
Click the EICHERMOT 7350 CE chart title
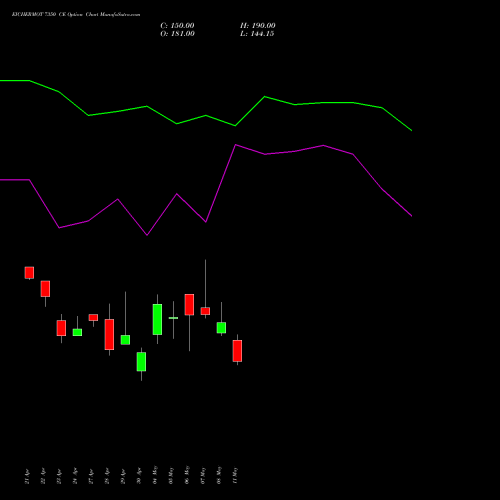click(x=76, y=14)
